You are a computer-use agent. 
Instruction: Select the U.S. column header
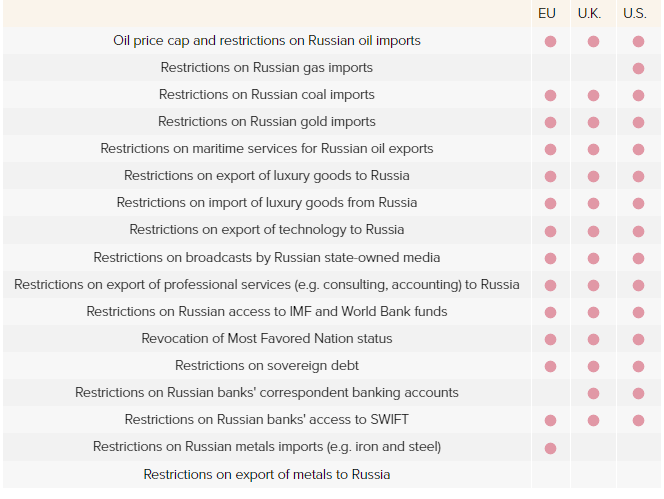(x=635, y=13)
